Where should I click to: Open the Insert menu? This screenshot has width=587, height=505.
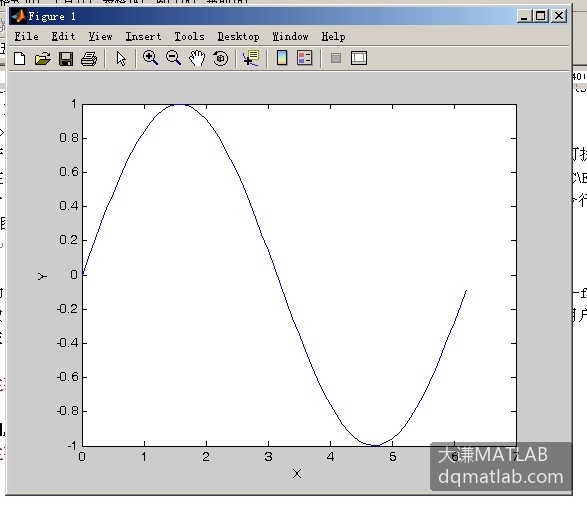point(143,36)
